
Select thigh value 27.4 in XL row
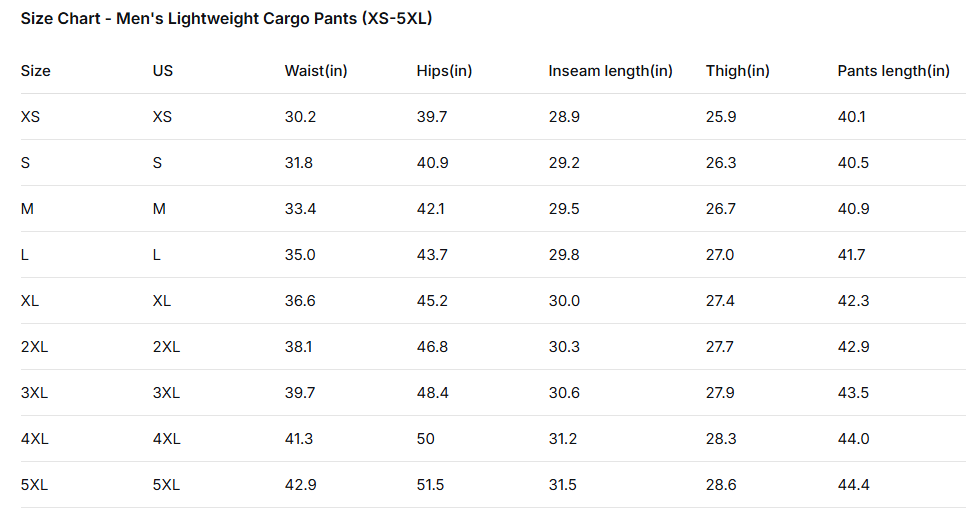tap(720, 301)
